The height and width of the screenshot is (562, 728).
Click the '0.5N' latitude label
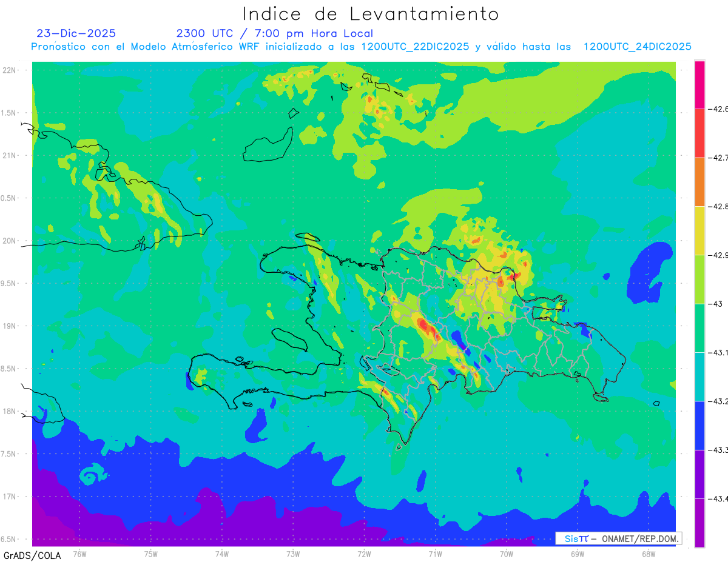(x=9, y=198)
